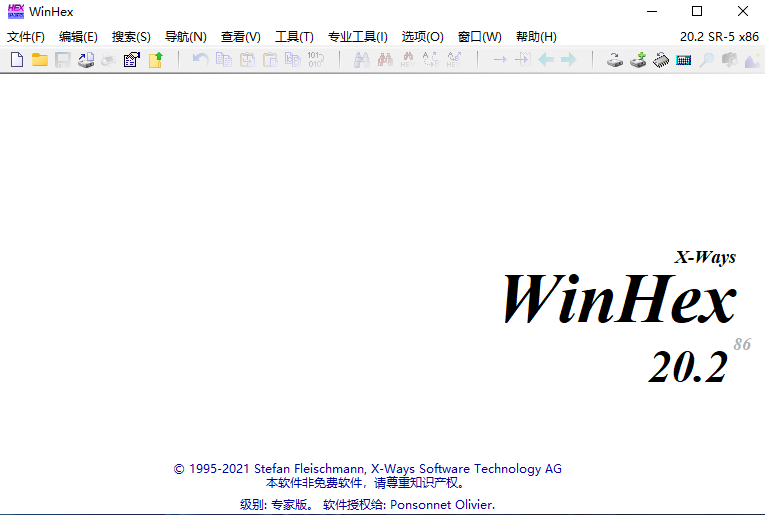Open the 查看(V) menu

(241, 37)
